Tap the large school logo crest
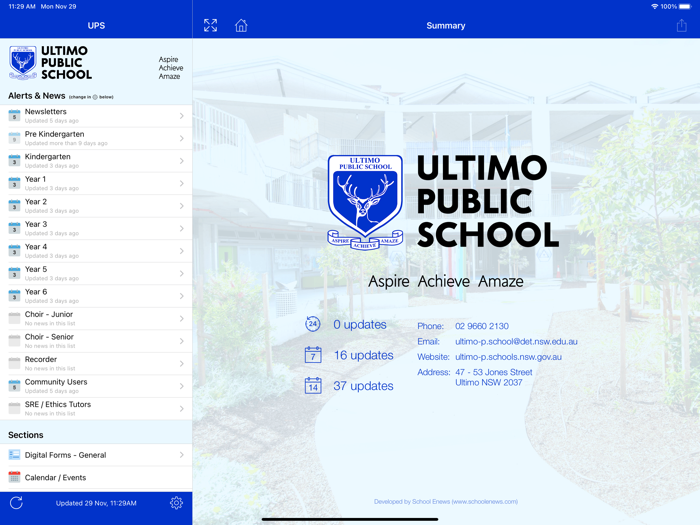Screen dimensions: 700x525 click(x=365, y=202)
